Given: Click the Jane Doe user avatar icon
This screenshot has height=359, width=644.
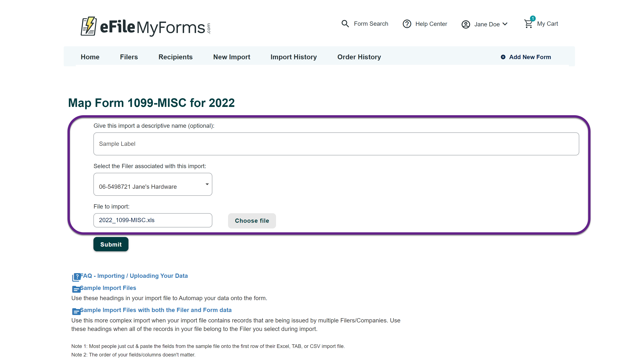Looking at the screenshot, I should click(465, 24).
